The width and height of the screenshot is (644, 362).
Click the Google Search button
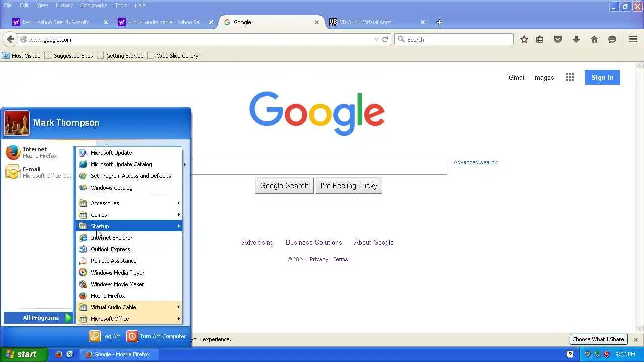pos(284,186)
